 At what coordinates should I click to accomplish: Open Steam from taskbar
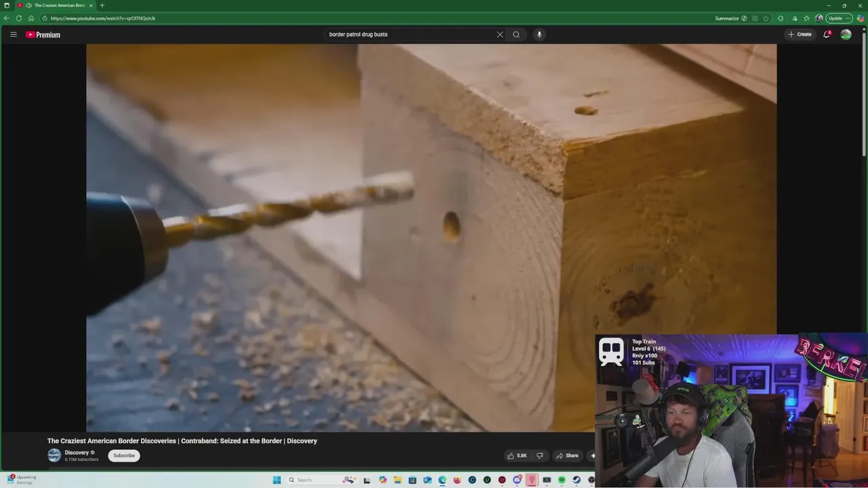(576, 480)
